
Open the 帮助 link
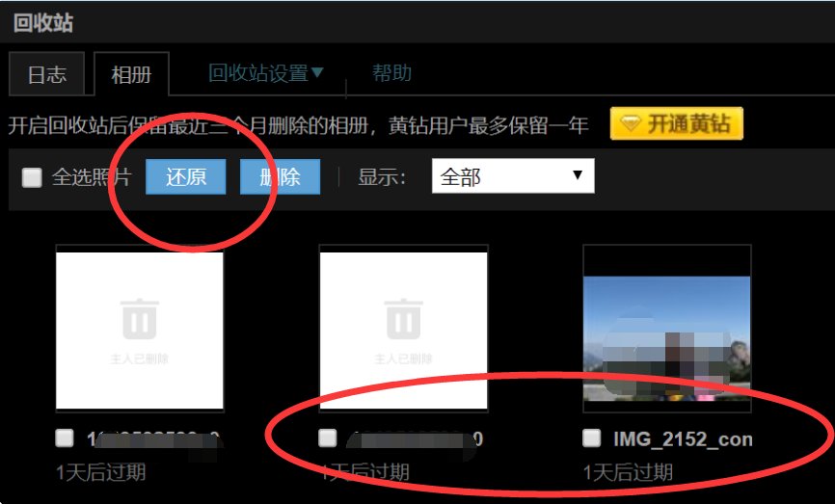(x=391, y=73)
